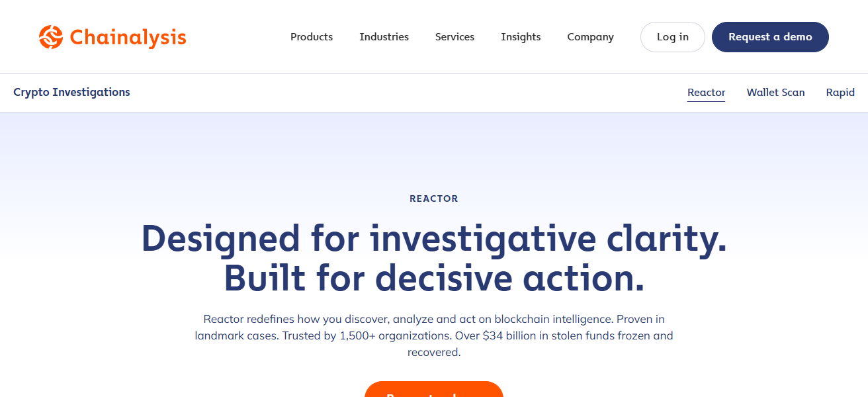Click the "1,500+ organizations" text
The width and height of the screenshot is (868, 397).
[x=395, y=335]
